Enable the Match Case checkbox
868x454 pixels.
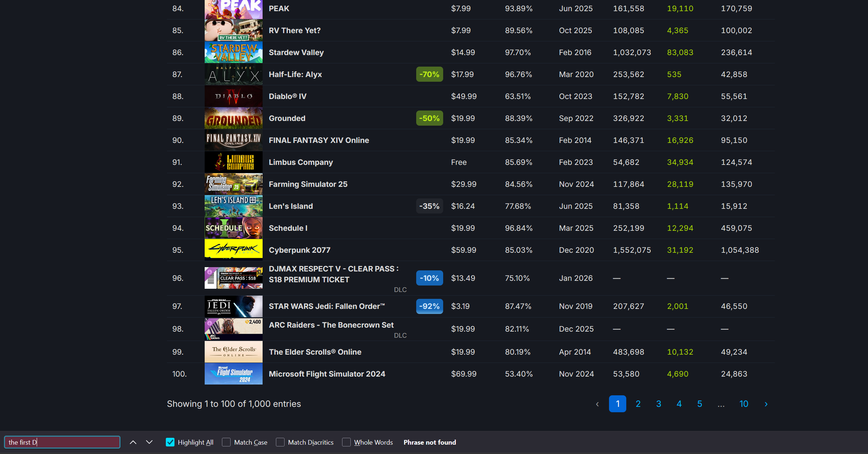click(x=226, y=442)
